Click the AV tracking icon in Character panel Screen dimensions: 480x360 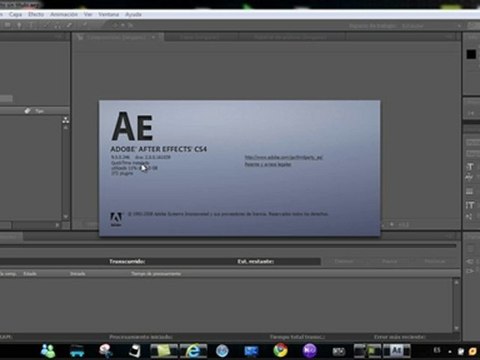pos(469,178)
